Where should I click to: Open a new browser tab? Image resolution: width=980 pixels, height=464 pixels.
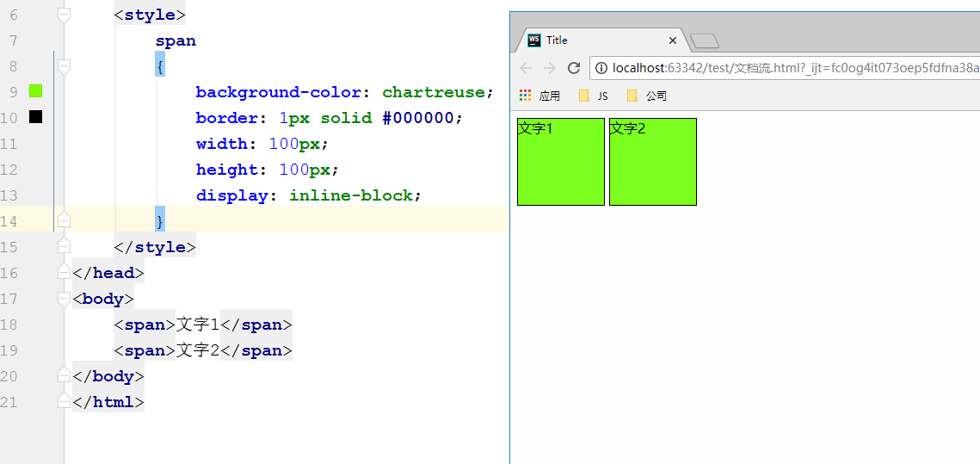(705, 41)
